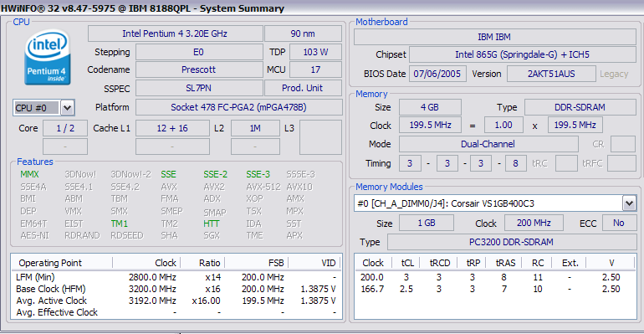Click the Ratio column header in the CPU table
Screen dimensions: 644x334
click(x=202, y=263)
